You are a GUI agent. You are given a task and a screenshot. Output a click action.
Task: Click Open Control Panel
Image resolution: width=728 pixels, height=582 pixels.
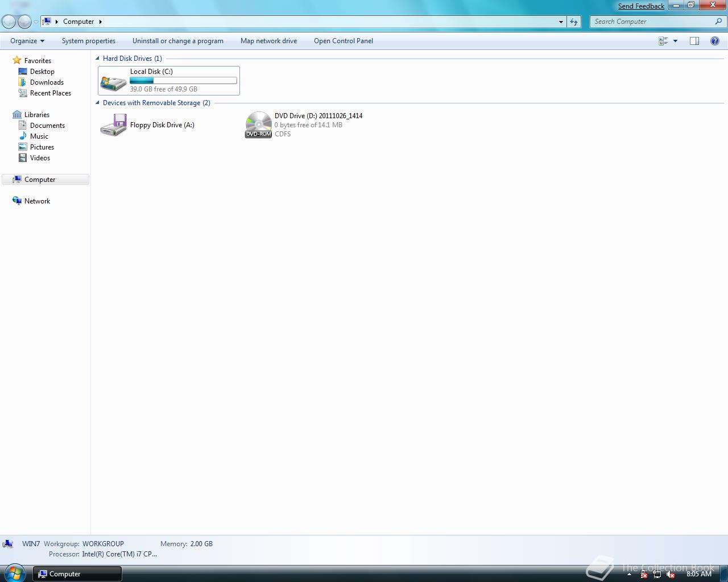click(x=344, y=41)
